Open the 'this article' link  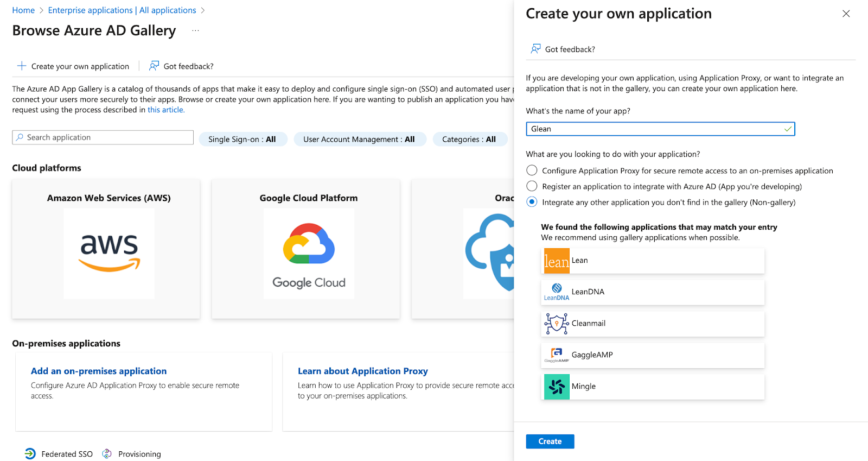166,110
